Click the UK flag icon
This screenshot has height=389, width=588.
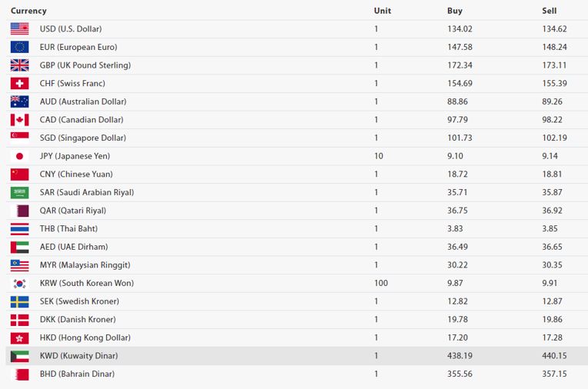point(19,65)
